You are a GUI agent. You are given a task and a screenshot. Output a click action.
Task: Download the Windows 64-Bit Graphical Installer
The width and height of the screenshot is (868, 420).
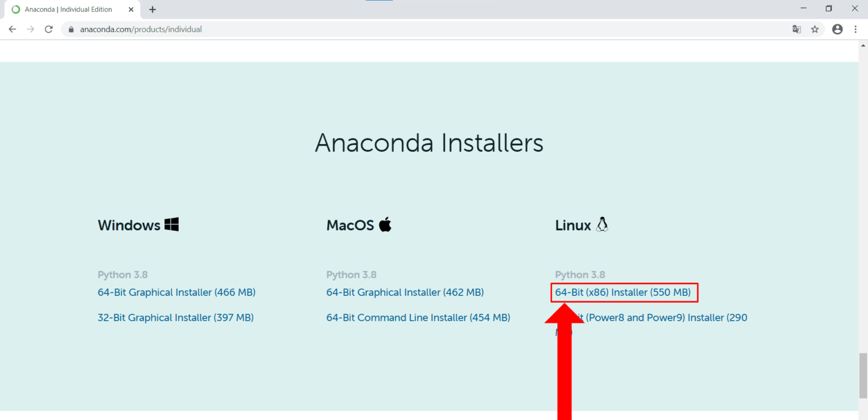coord(176,292)
